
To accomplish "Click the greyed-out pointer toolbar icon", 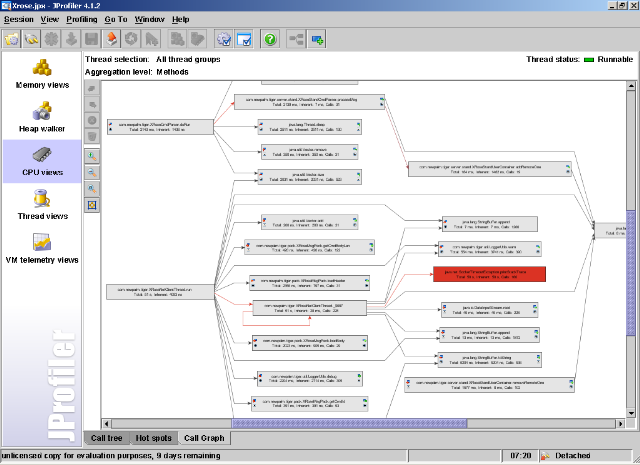I will click(x=151, y=39).
